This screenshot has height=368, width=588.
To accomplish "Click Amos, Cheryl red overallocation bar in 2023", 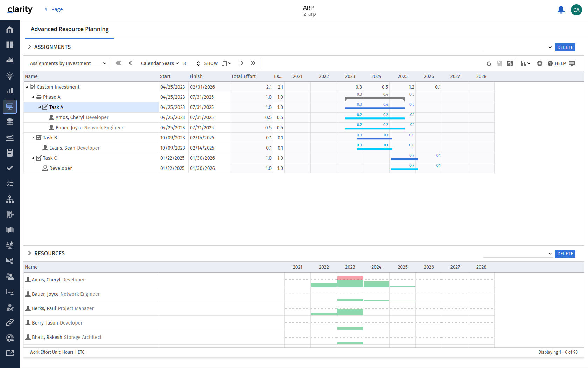I will (350, 278).
